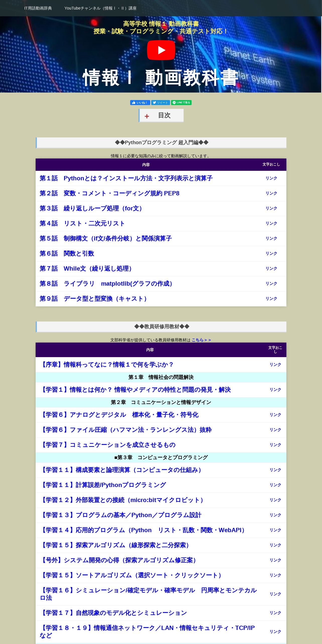Screen dimensions: 322x644
Task: Open 【学習15】ソートアルゴリズム lesson
Action: pyautogui.click(x=132, y=575)
